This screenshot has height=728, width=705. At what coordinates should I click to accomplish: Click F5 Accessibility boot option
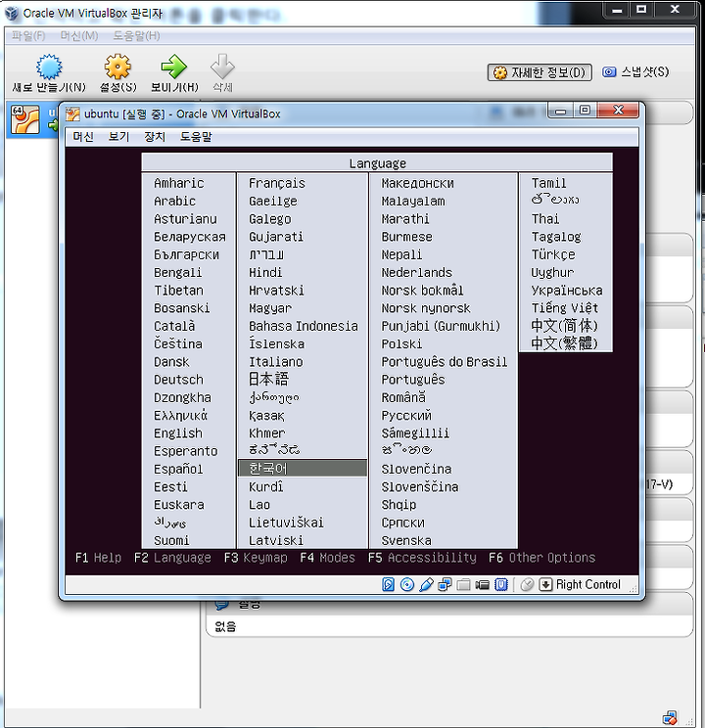pos(422,558)
